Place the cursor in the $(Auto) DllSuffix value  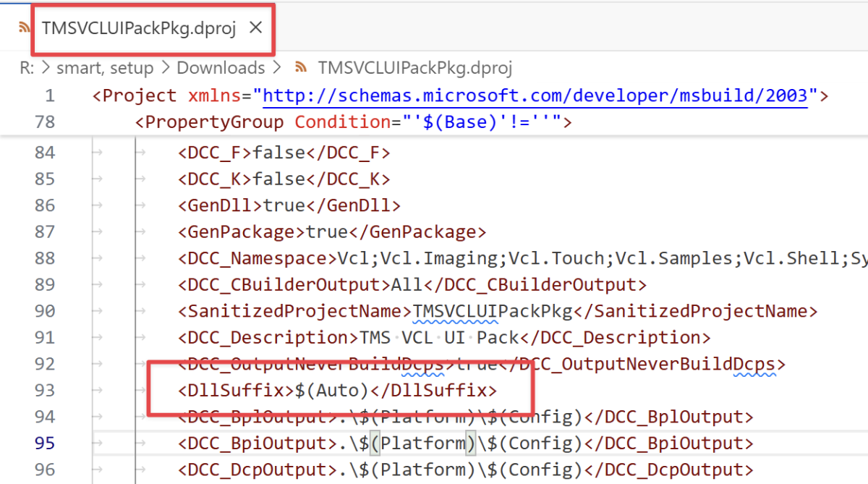tap(332, 391)
